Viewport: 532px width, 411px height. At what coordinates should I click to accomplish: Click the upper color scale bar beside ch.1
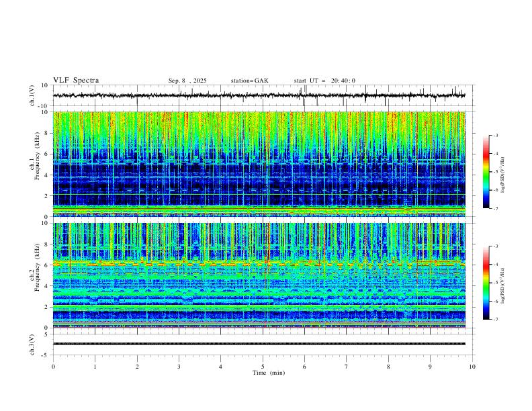tap(486, 172)
